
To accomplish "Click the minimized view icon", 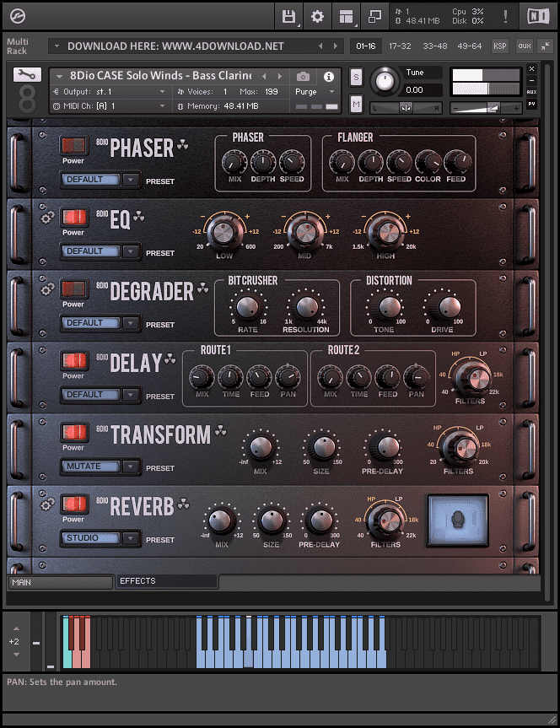I will (374, 17).
